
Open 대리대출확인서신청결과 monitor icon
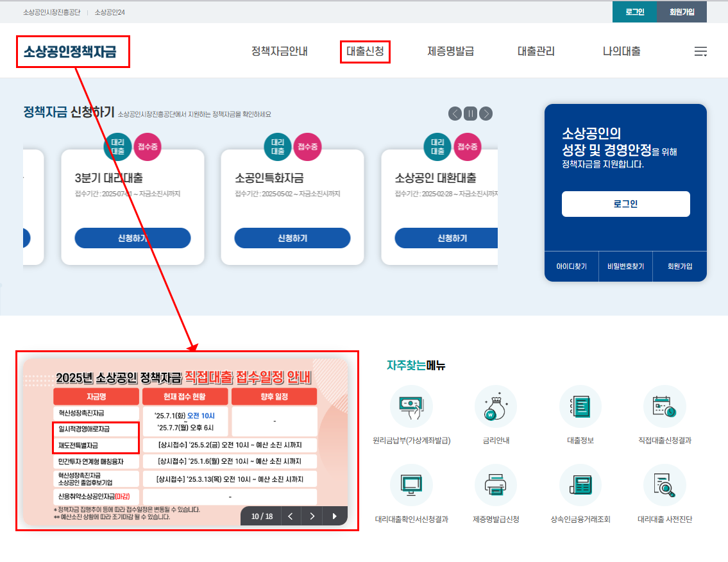coord(411,486)
